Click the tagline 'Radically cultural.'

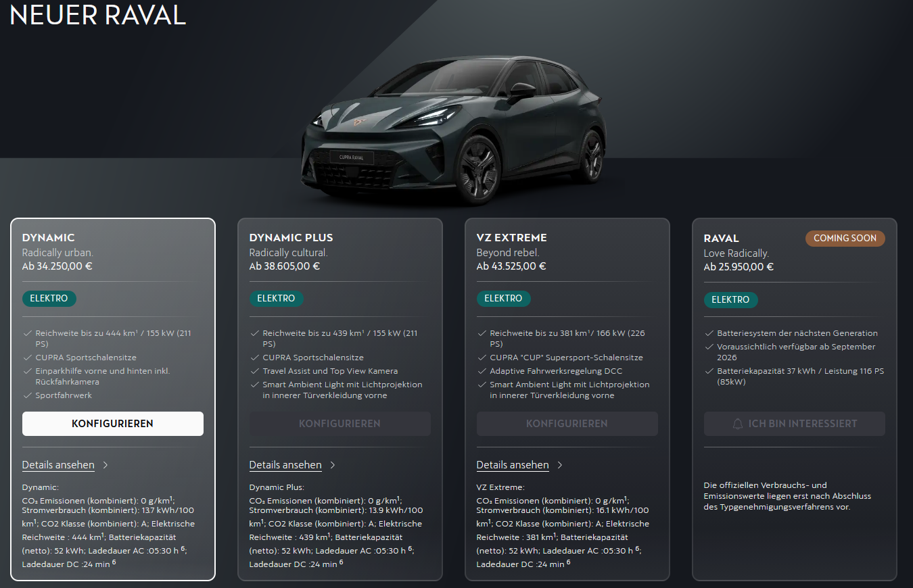[289, 253]
